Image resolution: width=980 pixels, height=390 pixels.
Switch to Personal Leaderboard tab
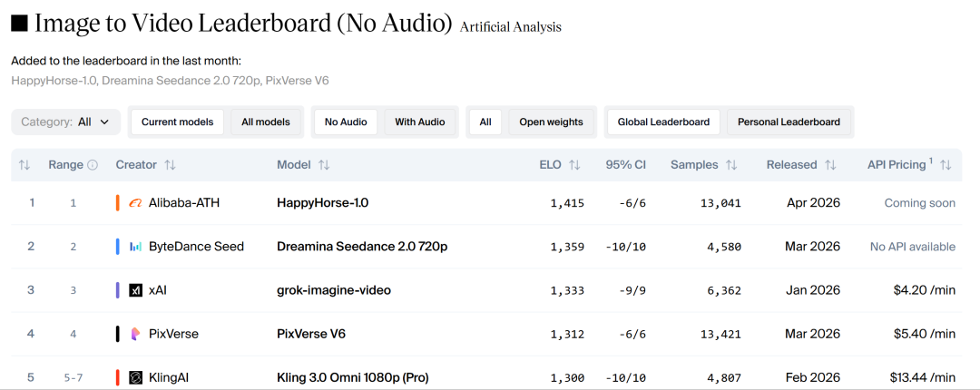pyautogui.click(x=789, y=122)
